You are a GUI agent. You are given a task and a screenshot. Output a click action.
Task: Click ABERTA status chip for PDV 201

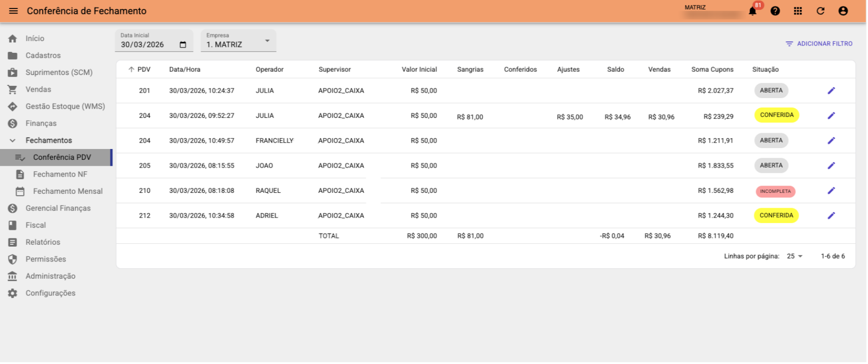tap(771, 91)
